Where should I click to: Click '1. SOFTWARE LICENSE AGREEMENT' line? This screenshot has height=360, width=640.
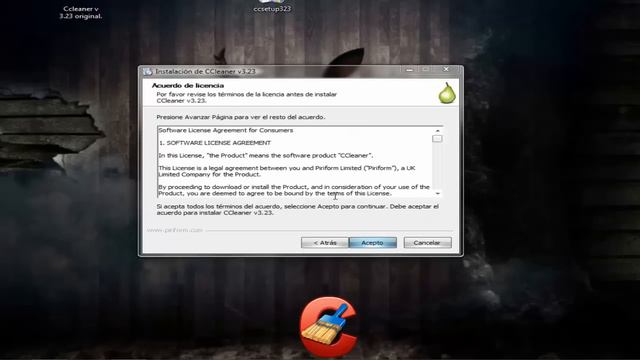[215, 143]
